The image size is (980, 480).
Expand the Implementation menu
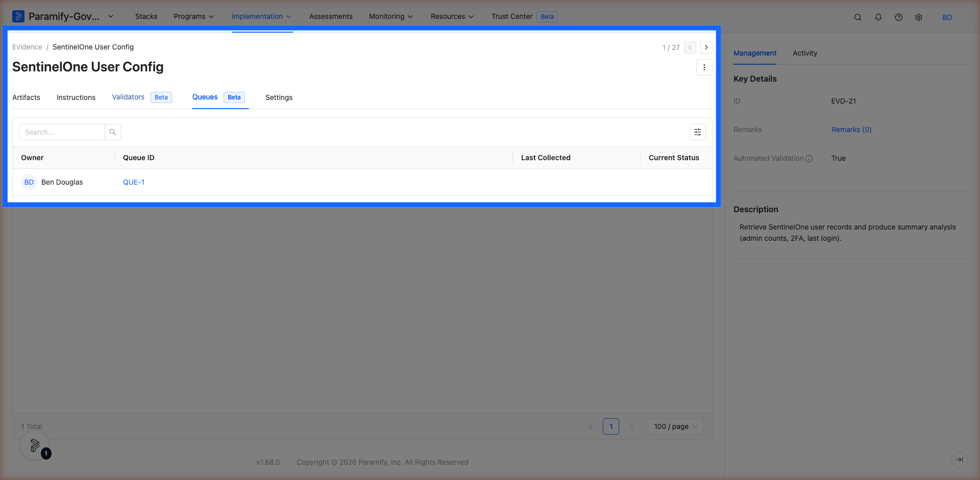click(262, 16)
